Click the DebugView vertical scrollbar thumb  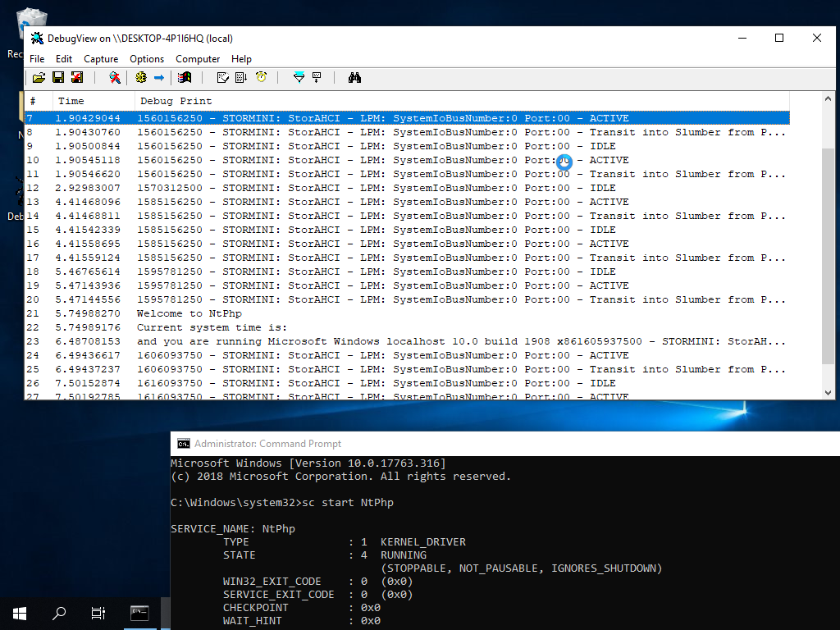click(x=828, y=256)
